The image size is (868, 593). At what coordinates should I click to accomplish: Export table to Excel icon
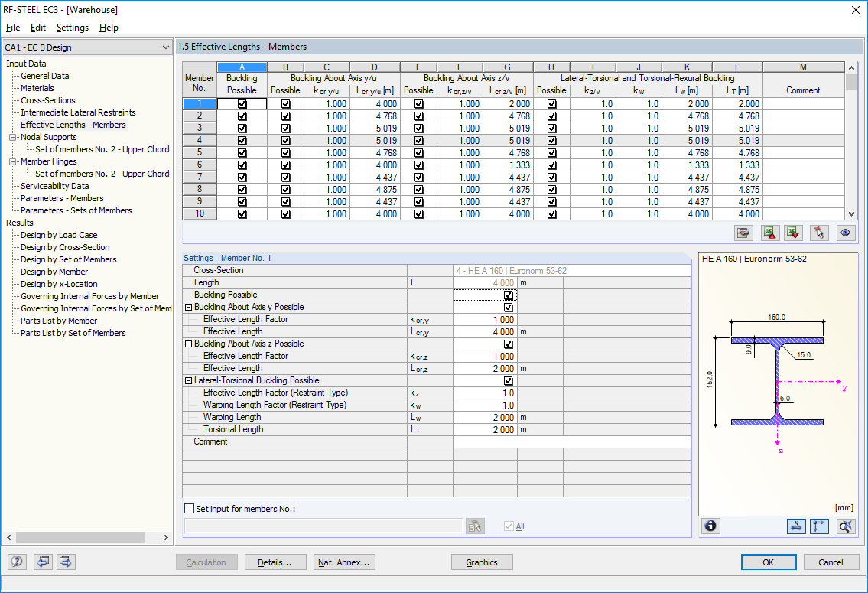coord(769,233)
